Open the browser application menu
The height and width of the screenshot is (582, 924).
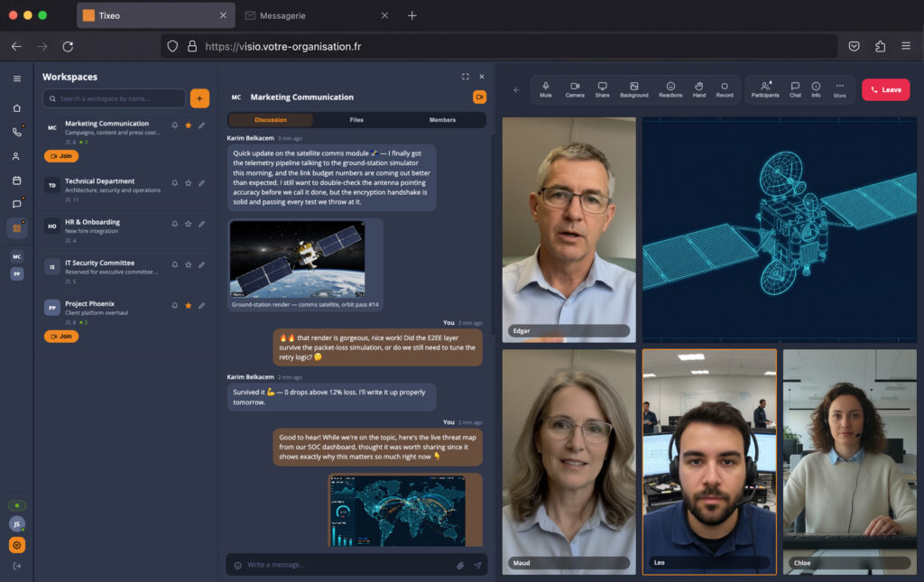click(906, 46)
